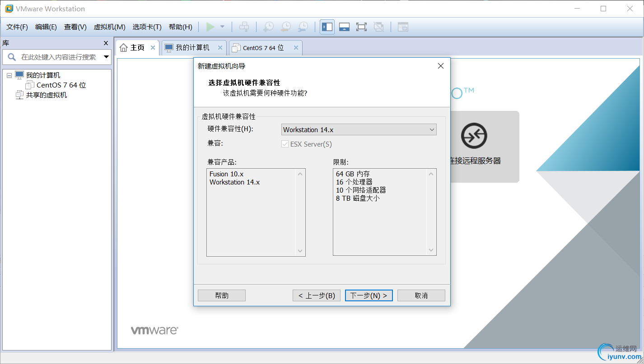
Task: Open the 虚拟机(M) menu
Action: coord(109,27)
